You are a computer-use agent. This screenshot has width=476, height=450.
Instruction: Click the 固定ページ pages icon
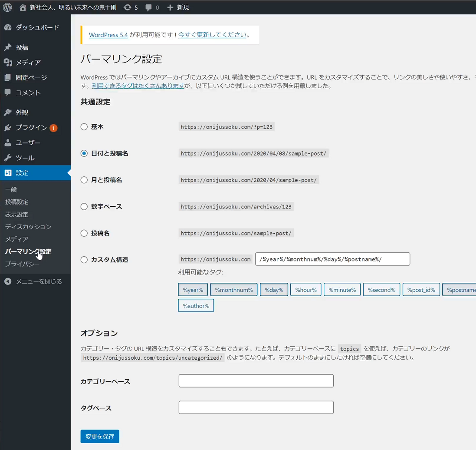8,77
